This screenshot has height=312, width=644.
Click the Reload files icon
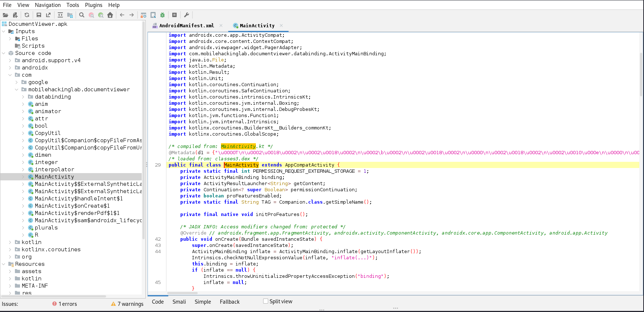point(27,15)
